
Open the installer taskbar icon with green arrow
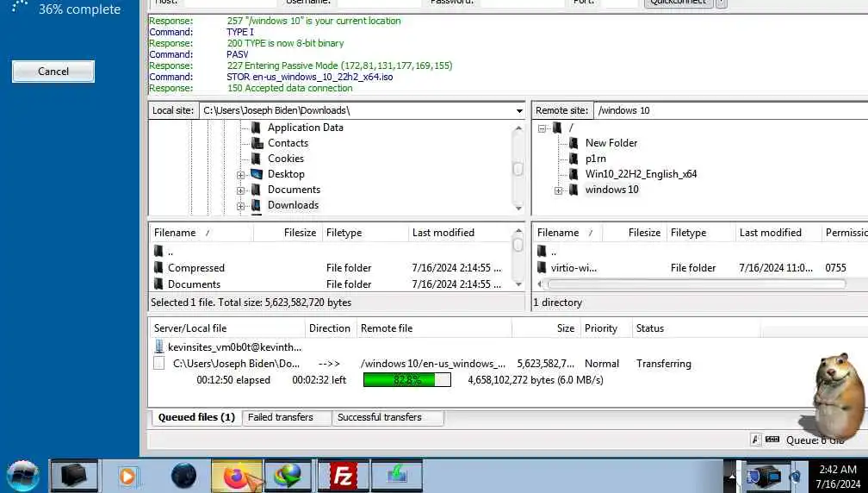pyautogui.click(x=397, y=476)
